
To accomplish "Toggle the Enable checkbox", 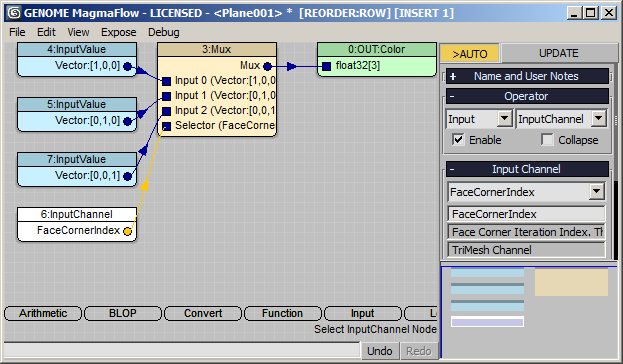I will pyautogui.click(x=458, y=140).
